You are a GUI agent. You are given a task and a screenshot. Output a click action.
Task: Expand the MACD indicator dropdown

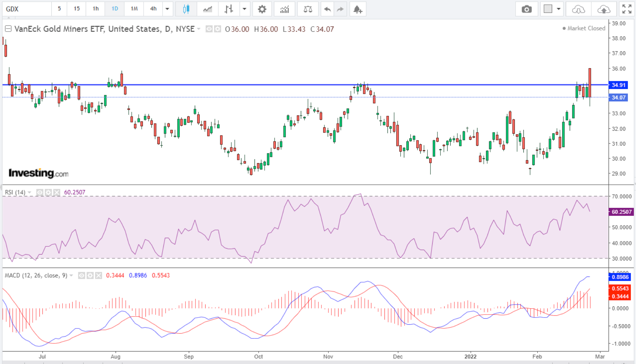(71, 275)
